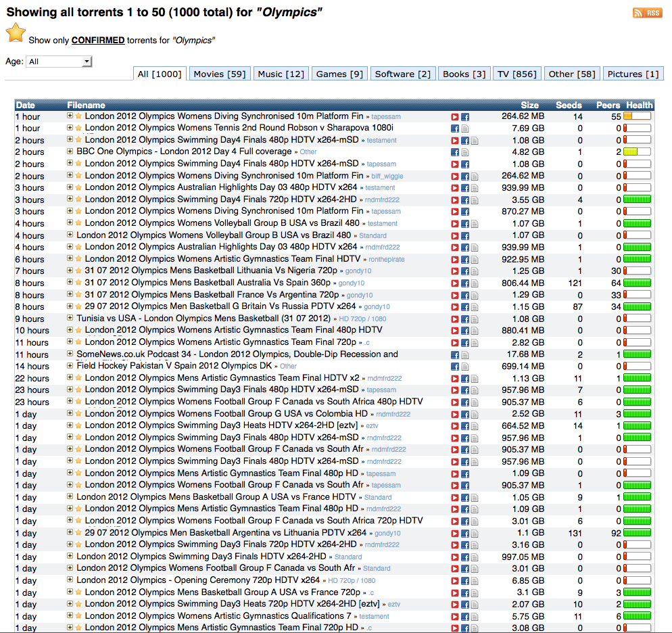Open uploader link ronthepirate
The image size is (672, 633).
pyautogui.click(x=387, y=259)
